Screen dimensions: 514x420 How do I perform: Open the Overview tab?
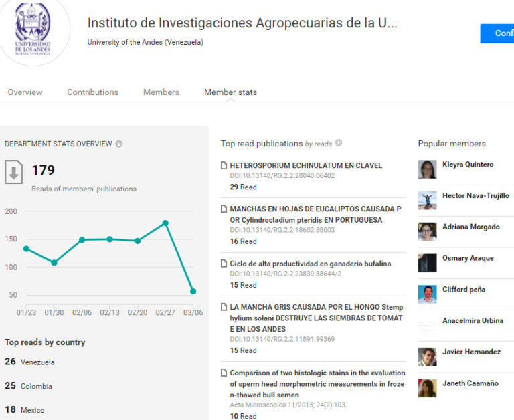[x=25, y=92]
